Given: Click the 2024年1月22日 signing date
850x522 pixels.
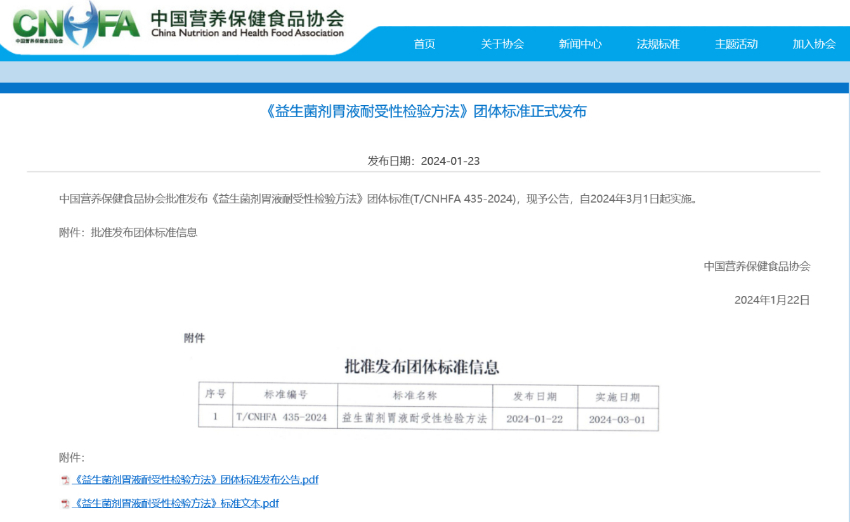Looking at the screenshot, I should click(771, 300).
